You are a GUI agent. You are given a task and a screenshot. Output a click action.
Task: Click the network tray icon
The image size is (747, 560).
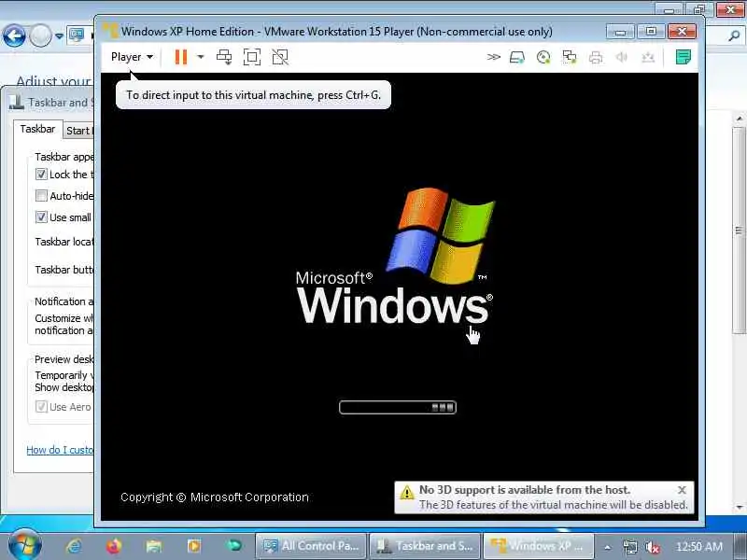pos(629,547)
